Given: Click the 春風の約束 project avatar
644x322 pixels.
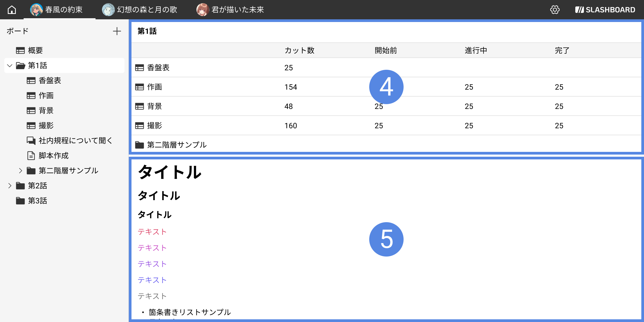Looking at the screenshot, I should [x=36, y=10].
